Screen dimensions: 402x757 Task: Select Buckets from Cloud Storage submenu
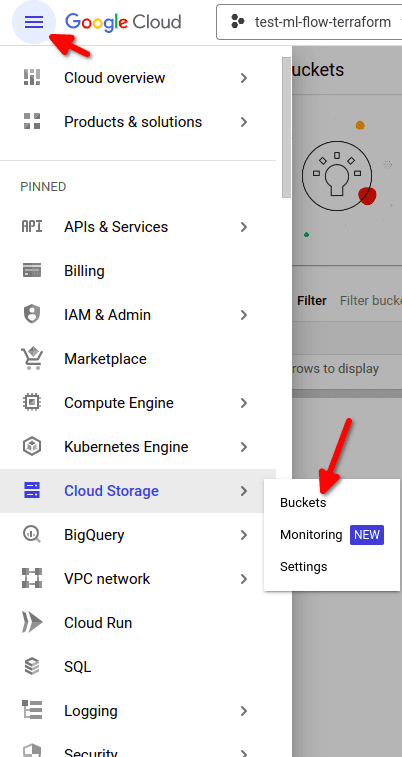(x=303, y=503)
